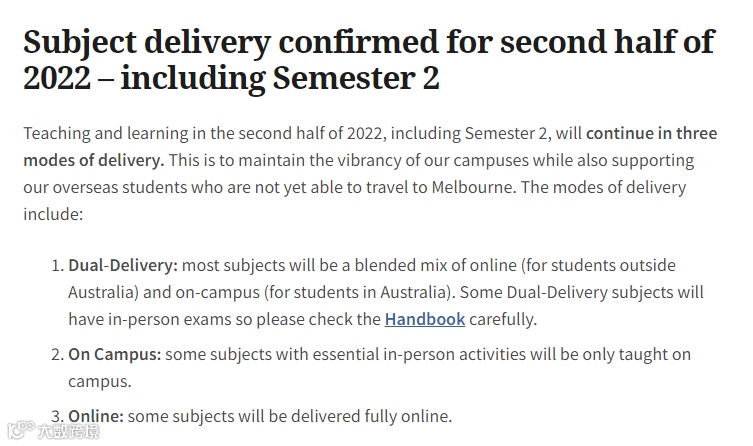Click the watermark logo icon
Image resolution: width=753 pixels, height=446 pixels.
point(21,430)
